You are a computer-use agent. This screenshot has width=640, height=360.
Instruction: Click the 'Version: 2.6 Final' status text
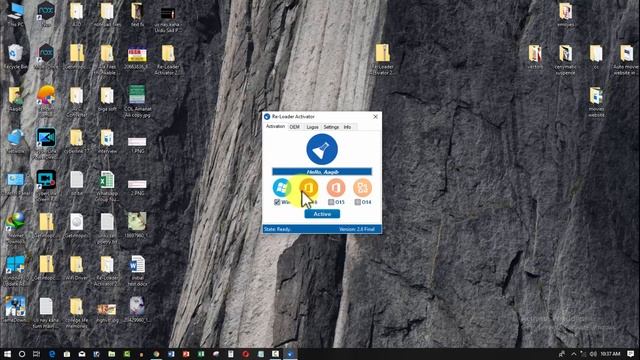357,229
